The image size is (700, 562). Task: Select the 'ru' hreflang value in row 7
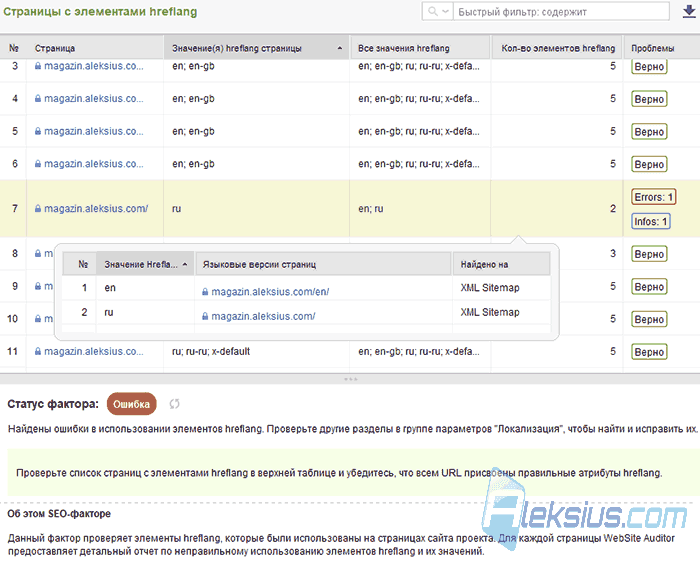coord(176,208)
